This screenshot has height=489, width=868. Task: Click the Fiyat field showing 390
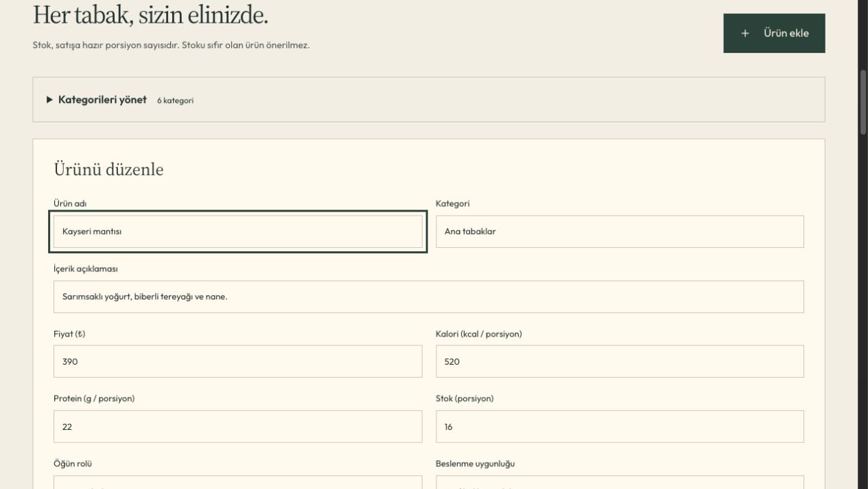[238, 361]
